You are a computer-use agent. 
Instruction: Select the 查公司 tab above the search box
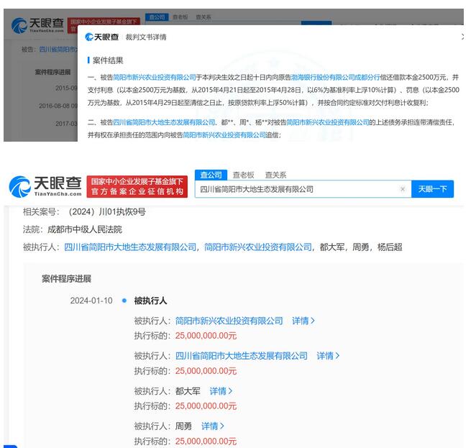coord(211,175)
